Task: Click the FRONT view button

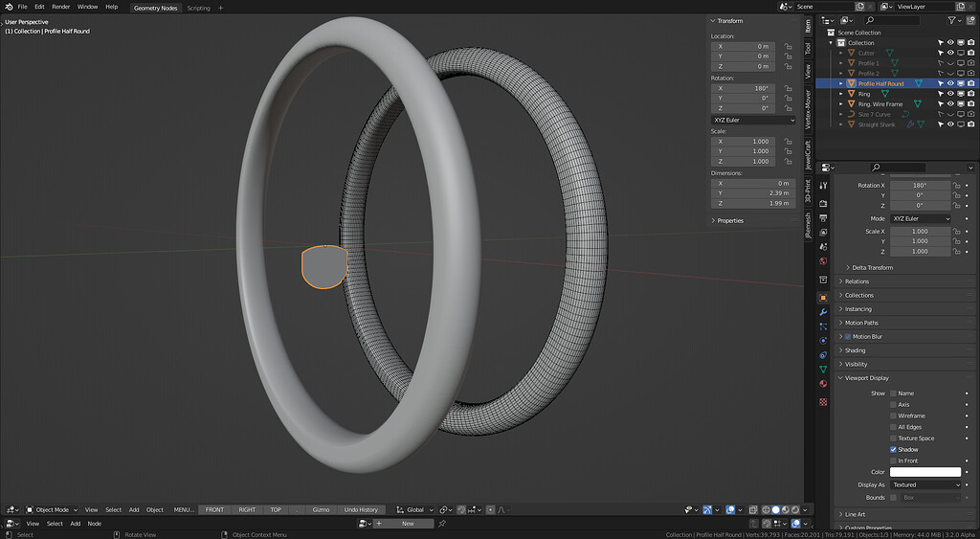Action: [214, 509]
